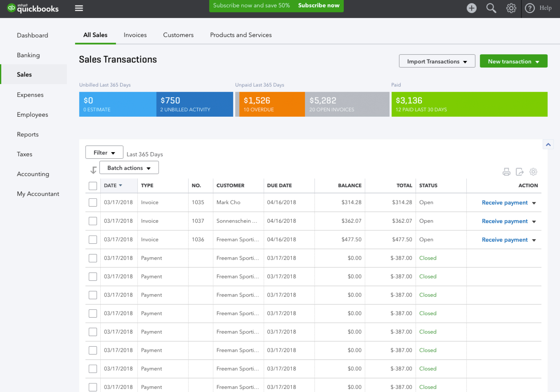Open the Batch actions dropdown
Screen dimensions: 560x392
coord(129,168)
